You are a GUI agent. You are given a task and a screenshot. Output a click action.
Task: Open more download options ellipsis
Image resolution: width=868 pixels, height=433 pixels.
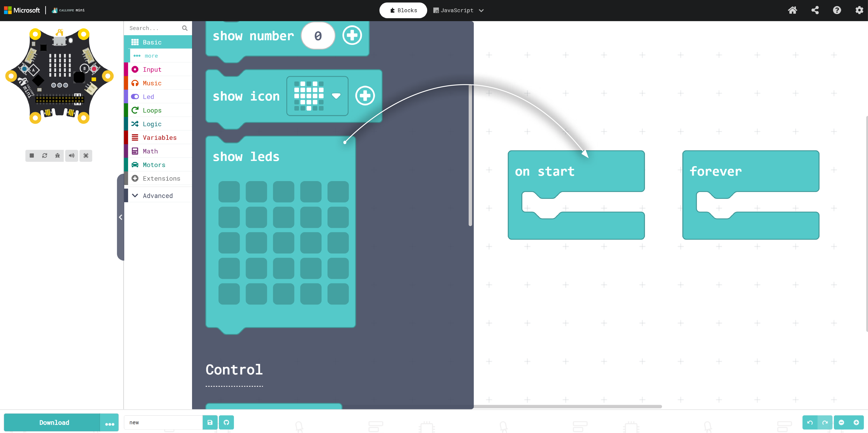click(110, 423)
